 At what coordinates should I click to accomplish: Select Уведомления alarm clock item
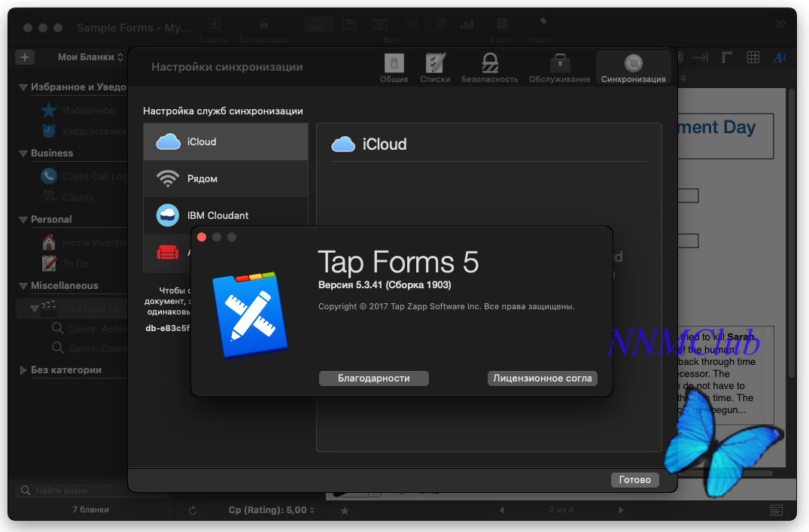tap(48, 130)
